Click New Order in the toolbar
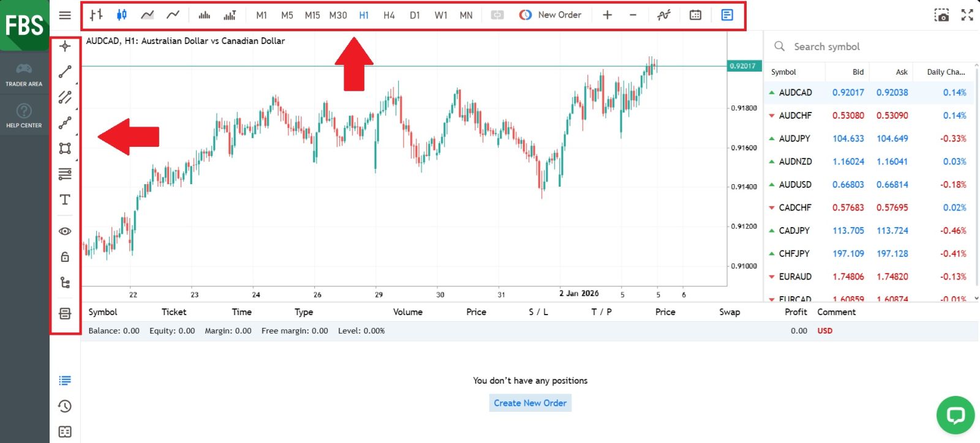 tap(550, 15)
